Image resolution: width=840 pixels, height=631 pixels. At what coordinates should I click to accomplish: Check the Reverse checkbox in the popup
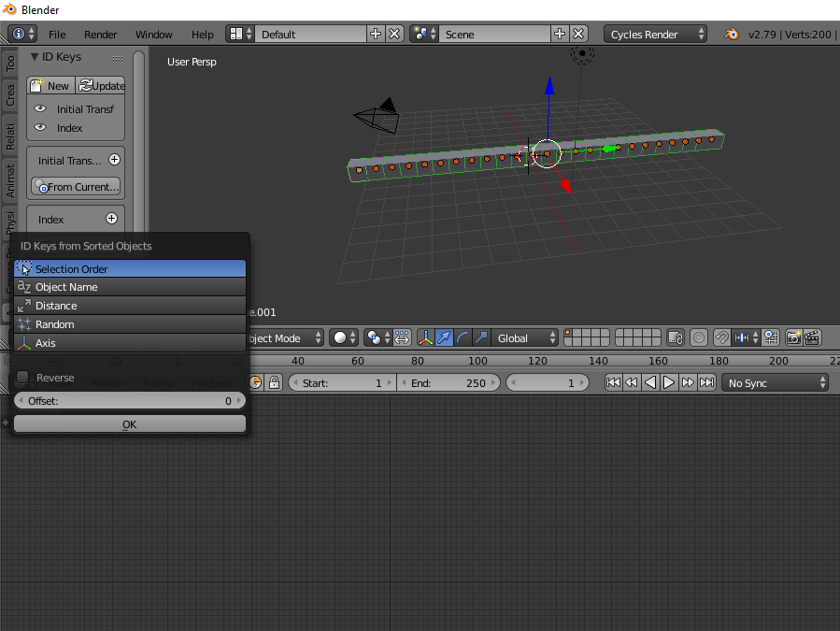[x=24, y=378]
